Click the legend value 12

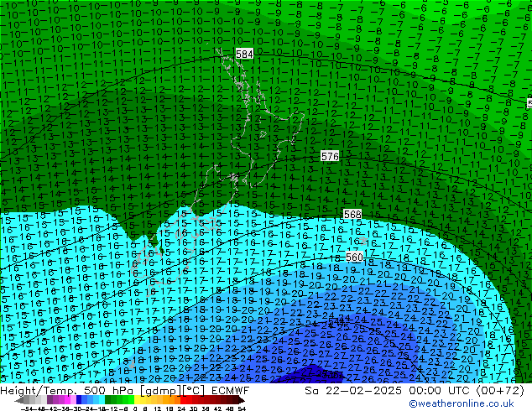[158, 409]
